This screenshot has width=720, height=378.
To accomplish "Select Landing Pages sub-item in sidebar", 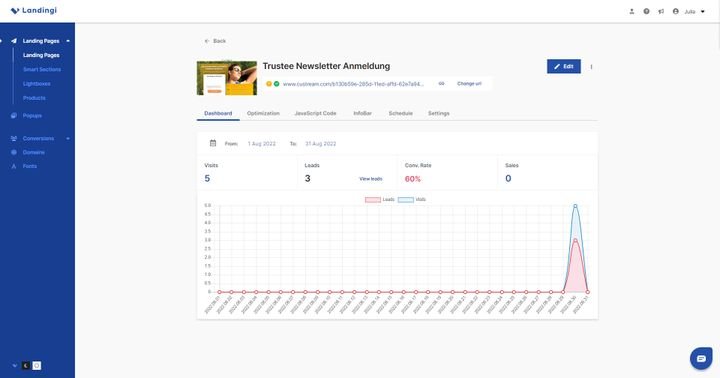I will coord(41,55).
